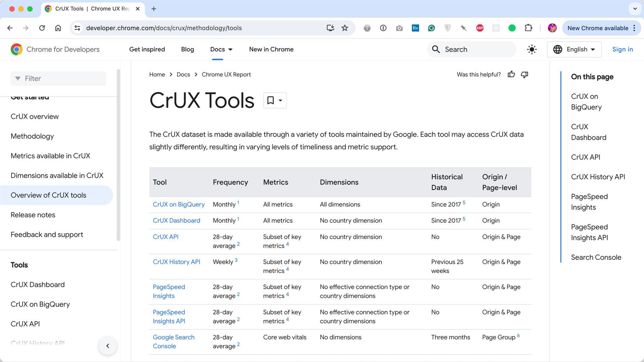Click thumbs up for helpful
The width and height of the screenshot is (644, 362).
pyautogui.click(x=511, y=74)
